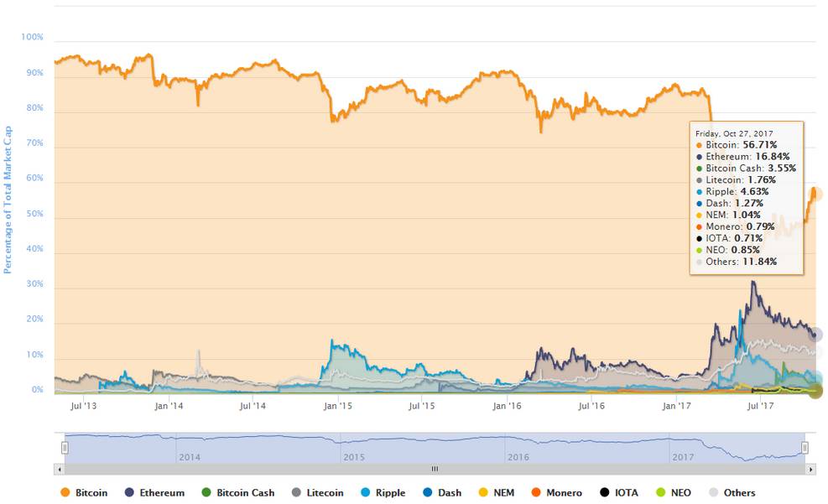The image size is (828, 504).
Task: Hide the Bitcoin Cash series
Action: coord(238,492)
